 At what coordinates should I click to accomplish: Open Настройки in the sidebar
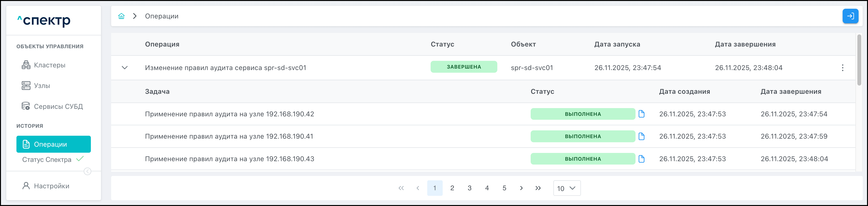tap(51, 186)
